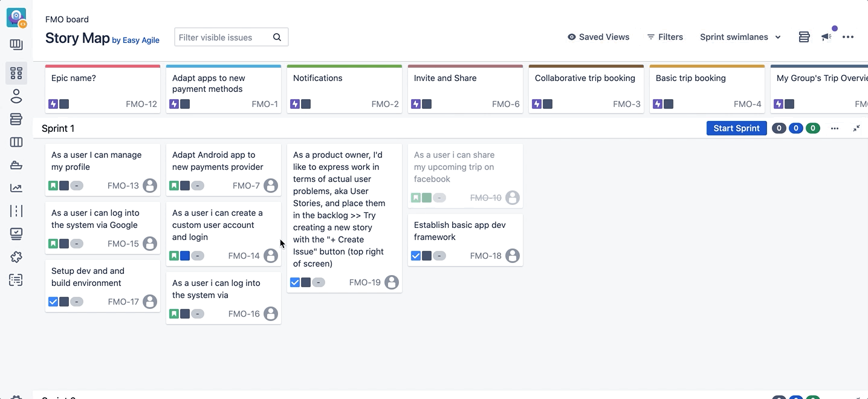Click the estimate pill on FMO-18
Screen dimensions: 868x399
pos(439,256)
